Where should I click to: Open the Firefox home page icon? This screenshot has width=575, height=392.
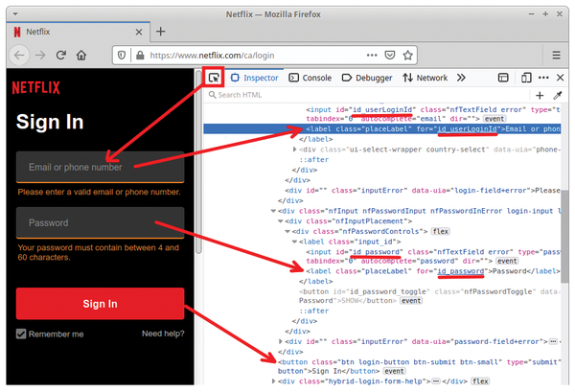click(81, 56)
